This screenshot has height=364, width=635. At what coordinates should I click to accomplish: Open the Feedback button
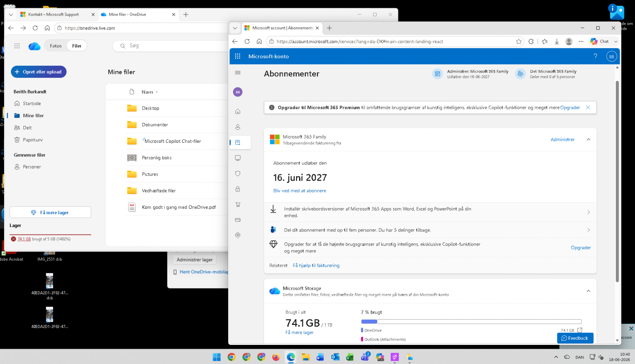click(575, 338)
